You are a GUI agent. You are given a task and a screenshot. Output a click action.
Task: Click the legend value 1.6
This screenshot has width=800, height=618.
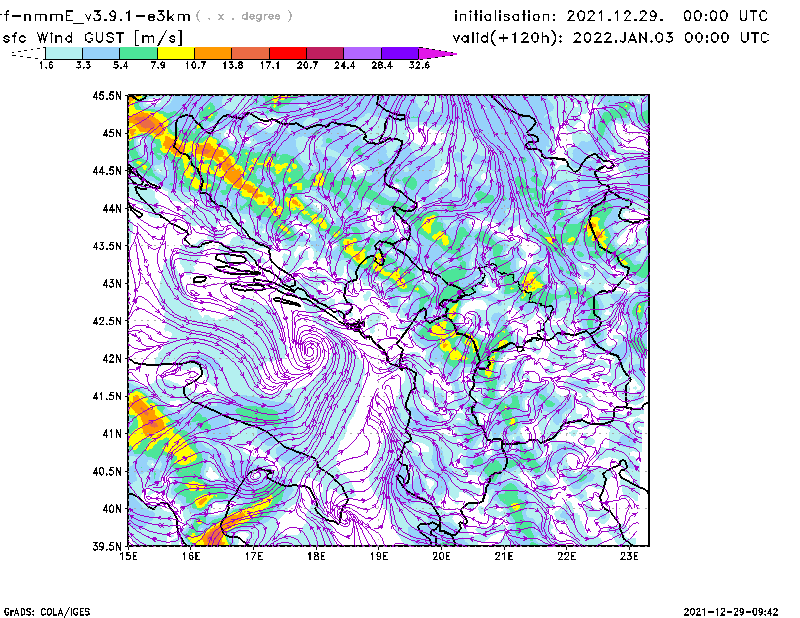point(46,65)
